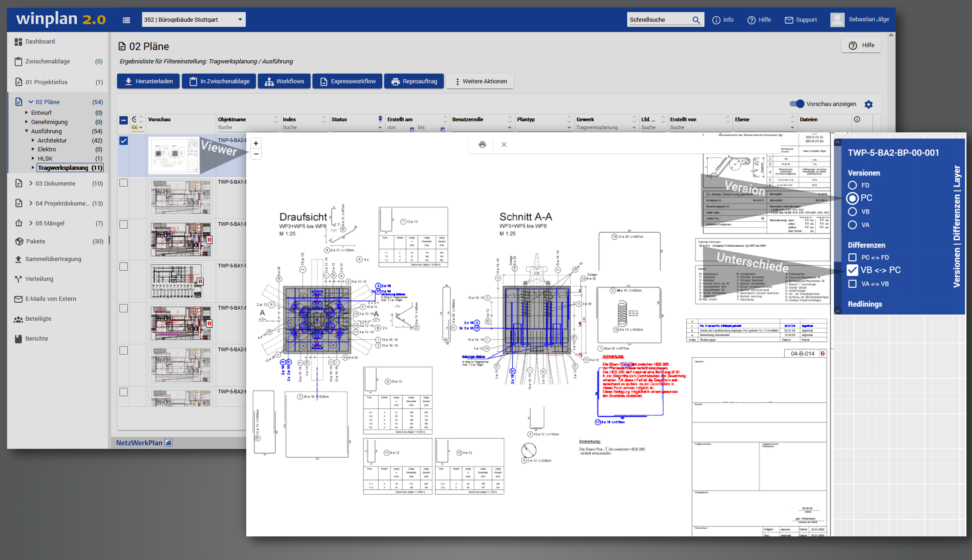Expand the 05 Mängel node
The image size is (972, 560).
31,223
